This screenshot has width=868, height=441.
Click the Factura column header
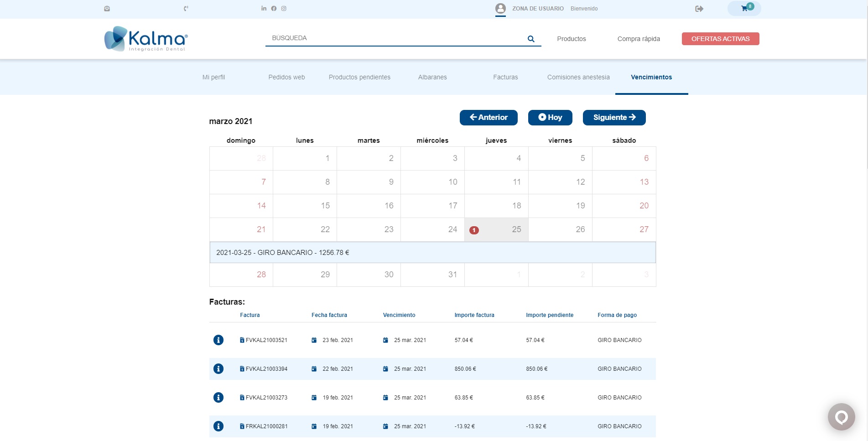(250, 315)
